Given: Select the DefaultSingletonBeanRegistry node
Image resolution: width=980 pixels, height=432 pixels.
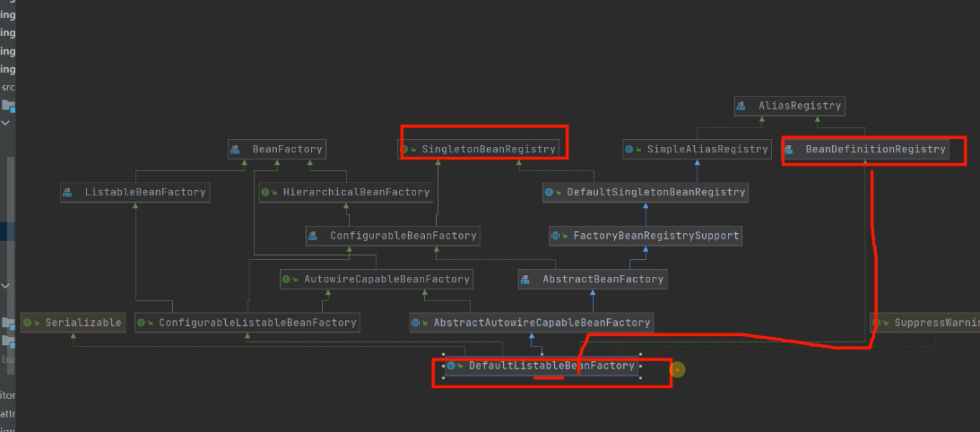Looking at the screenshot, I should 645,193.
